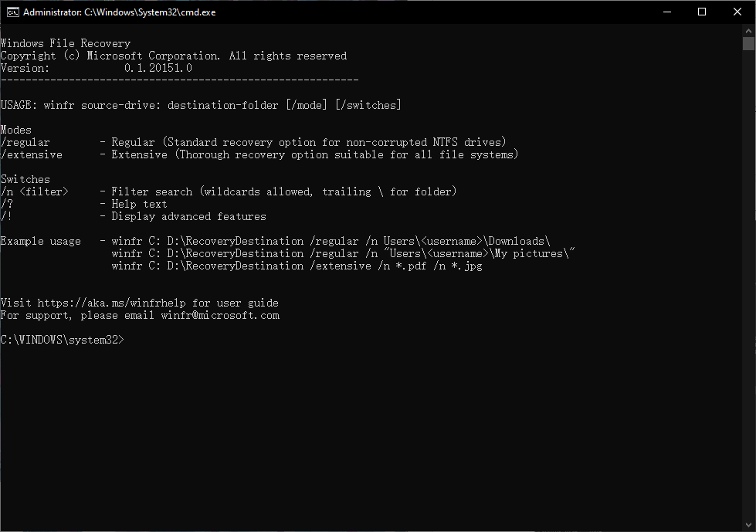
Task: Click the scrollbar down arrow
Action: tap(749, 525)
